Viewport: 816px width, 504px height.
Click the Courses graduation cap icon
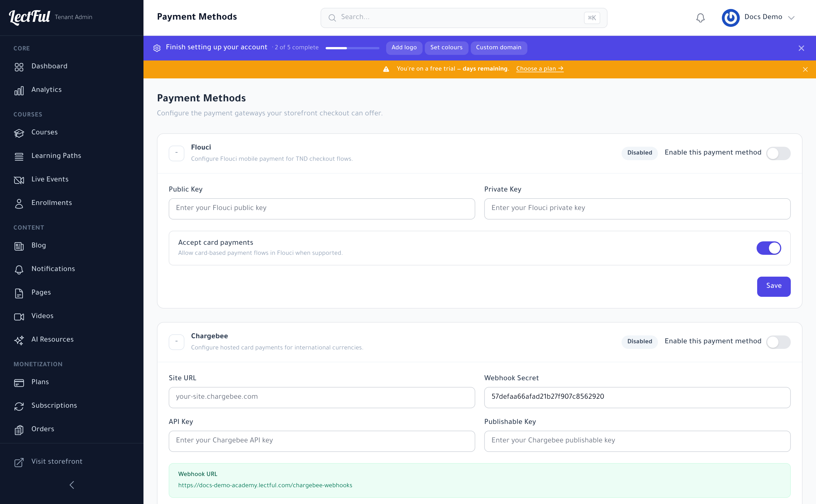(19, 133)
